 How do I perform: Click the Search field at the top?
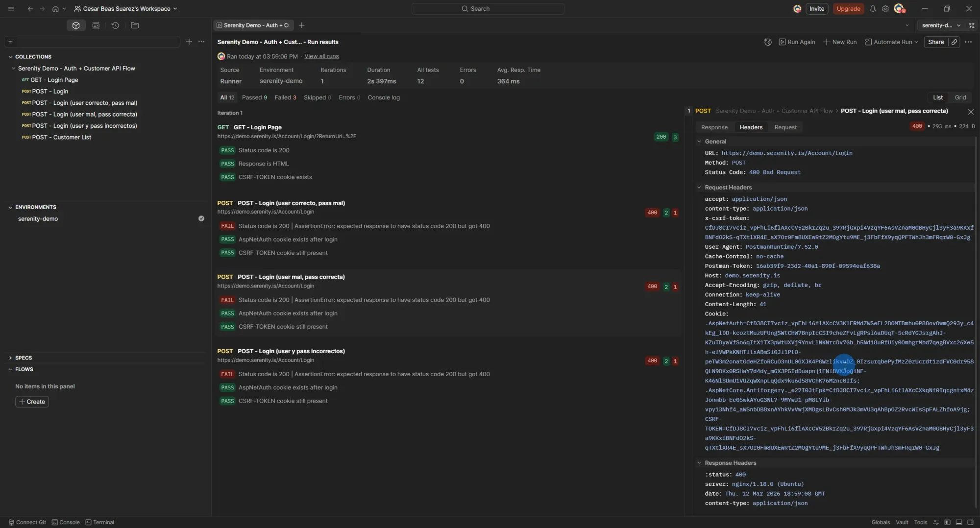pyautogui.click(x=488, y=8)
